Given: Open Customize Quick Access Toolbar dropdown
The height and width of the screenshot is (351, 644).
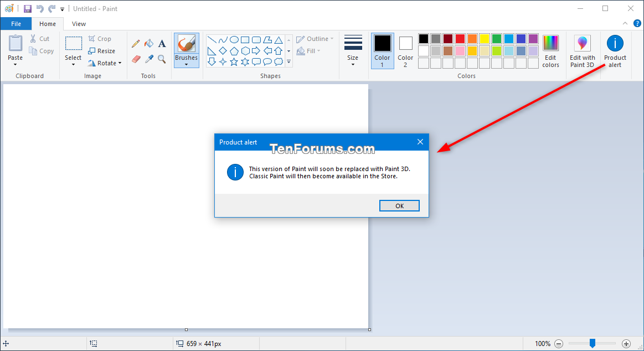Looking at the screenshot, I should pyautogui.click(x=63, y=9).
